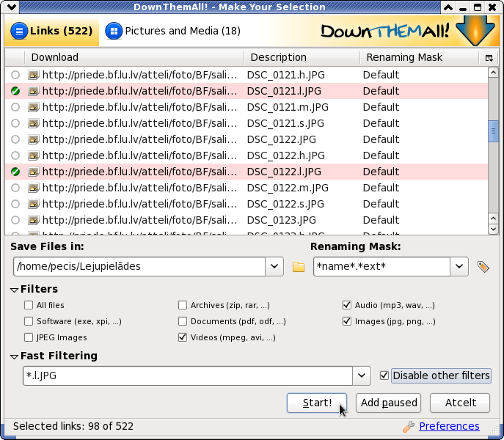Open the window menu arrow in title bar
The height and width of the screenshot is (440, 504).
[11, 7]
